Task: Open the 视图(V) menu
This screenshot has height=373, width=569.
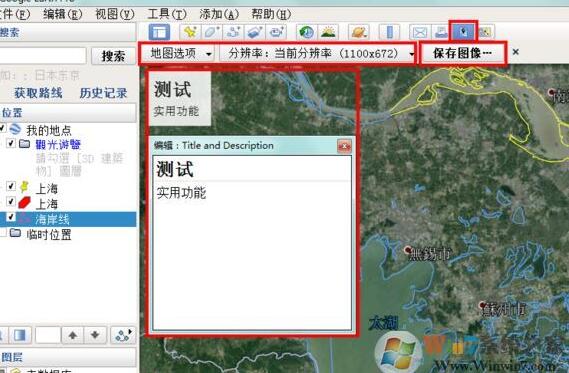Action: point(115,14)
